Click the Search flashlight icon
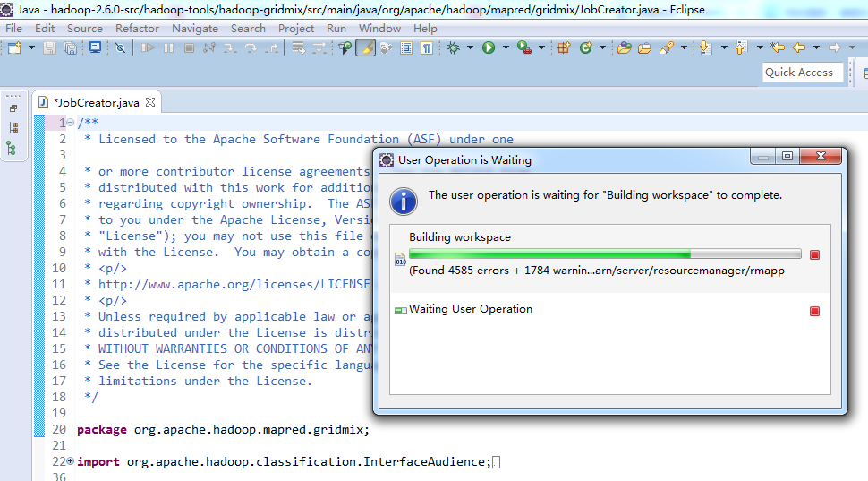The height and width of the screenshot is (481, 868). point(667,48)
